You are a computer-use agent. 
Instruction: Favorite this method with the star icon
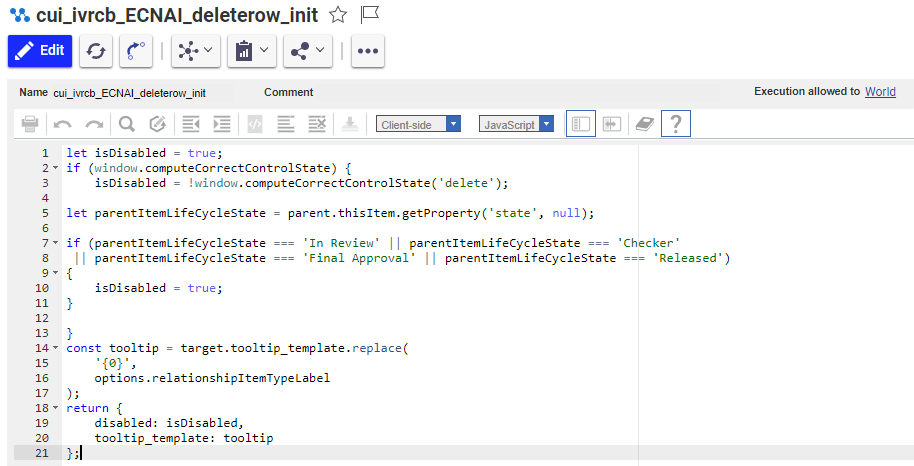click(x=338, y=14)
